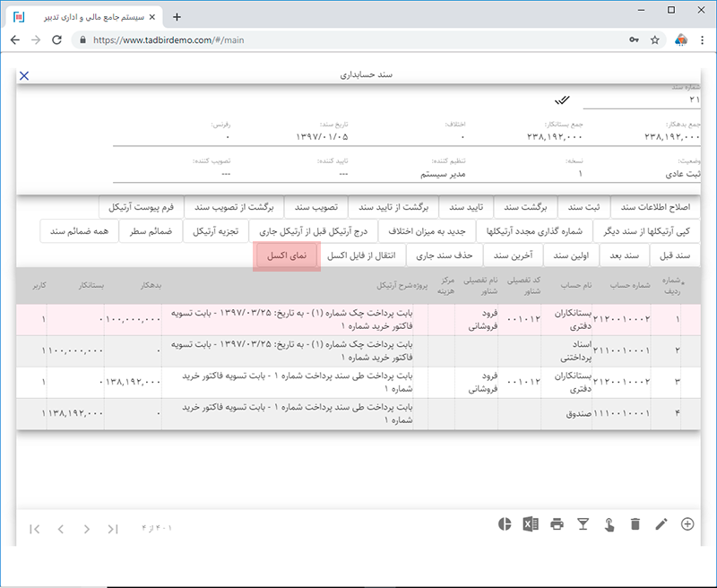Click the touch selection hand icon
Screen dimensions: 717x588
coord(609,525)
